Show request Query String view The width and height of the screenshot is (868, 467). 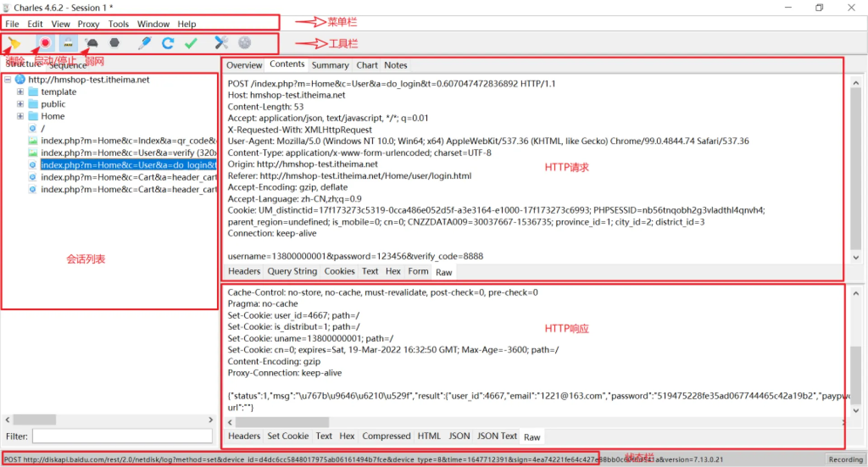292,271
